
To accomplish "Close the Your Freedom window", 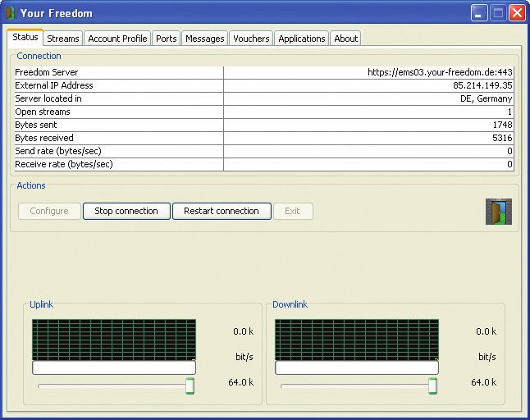I will pyautogui.click(x=517, y=13).
